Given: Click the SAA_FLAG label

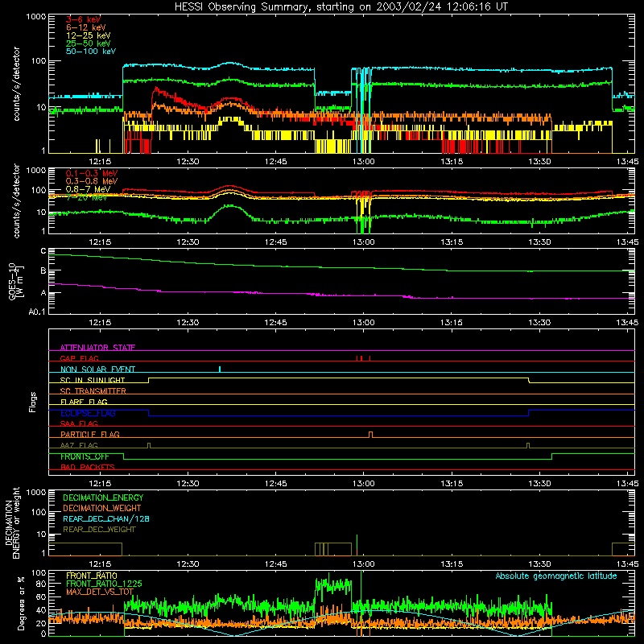Looking at the screenshot, I should pos(79,423).
